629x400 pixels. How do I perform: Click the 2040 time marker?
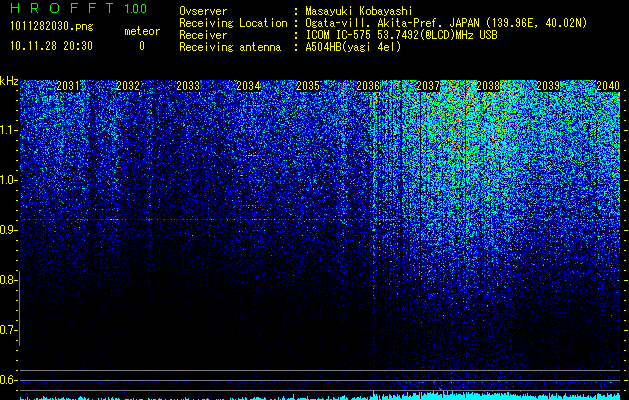click(x=608, y=86)
